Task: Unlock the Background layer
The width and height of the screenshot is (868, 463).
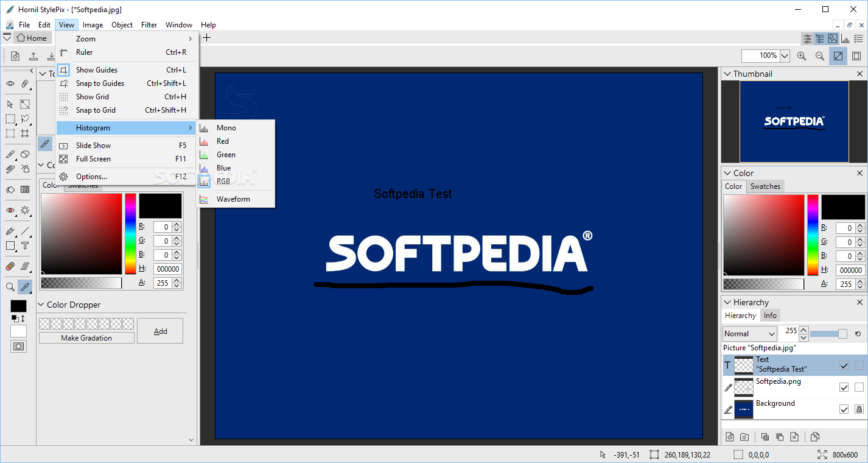Action: pos(859,409)
